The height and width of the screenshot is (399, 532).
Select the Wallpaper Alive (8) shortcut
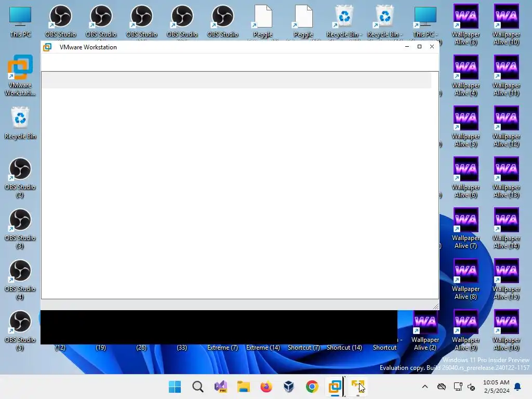pos(466,279)
